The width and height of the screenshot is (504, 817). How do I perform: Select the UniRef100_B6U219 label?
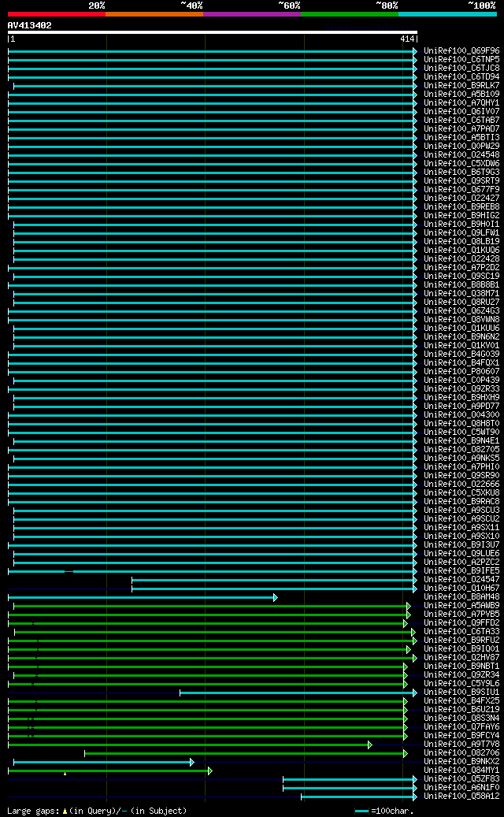[x=461, y=709]
